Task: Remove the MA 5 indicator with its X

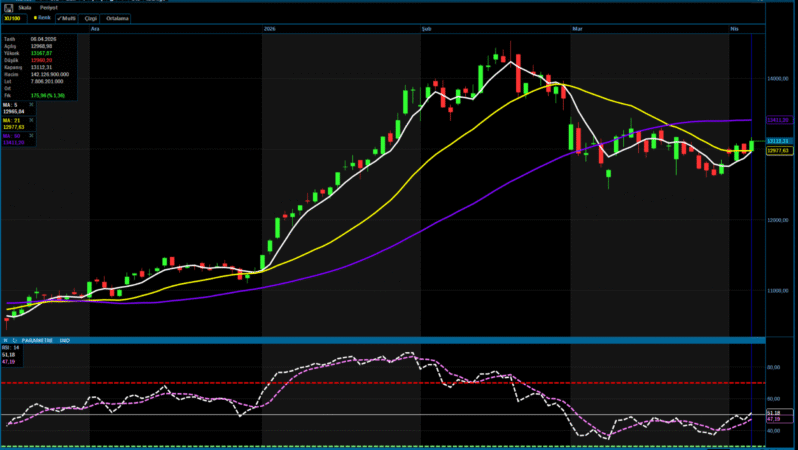Action: click(30, 104)
